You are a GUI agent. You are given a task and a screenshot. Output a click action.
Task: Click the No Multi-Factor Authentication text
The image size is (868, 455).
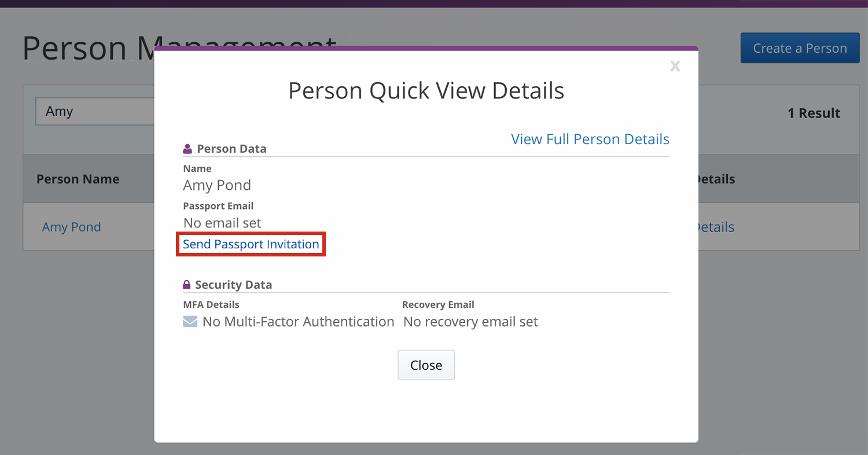[298, 322]
